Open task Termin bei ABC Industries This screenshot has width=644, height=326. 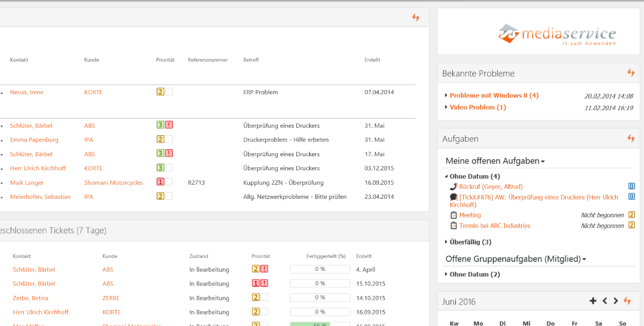tap(495, 226)
